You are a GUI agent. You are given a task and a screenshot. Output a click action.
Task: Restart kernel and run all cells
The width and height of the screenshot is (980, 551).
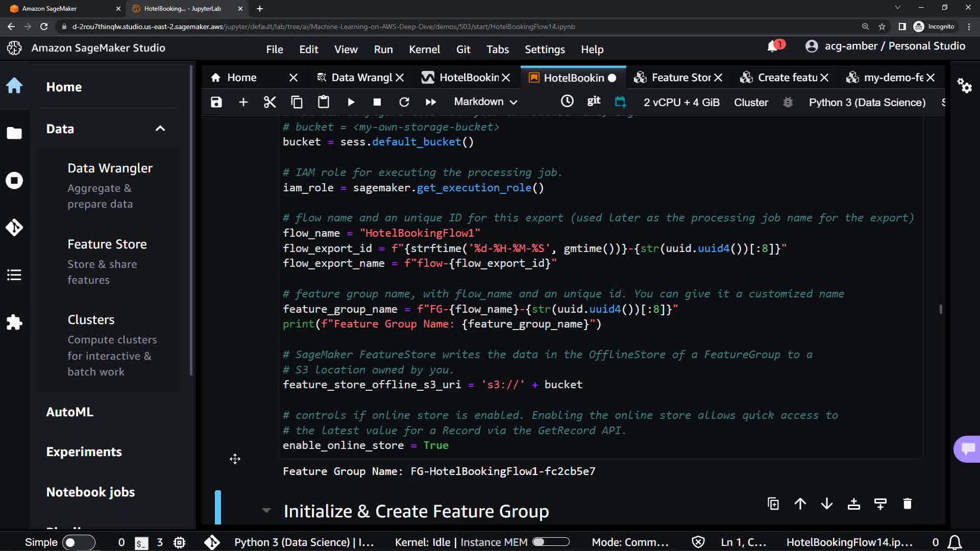431,102
